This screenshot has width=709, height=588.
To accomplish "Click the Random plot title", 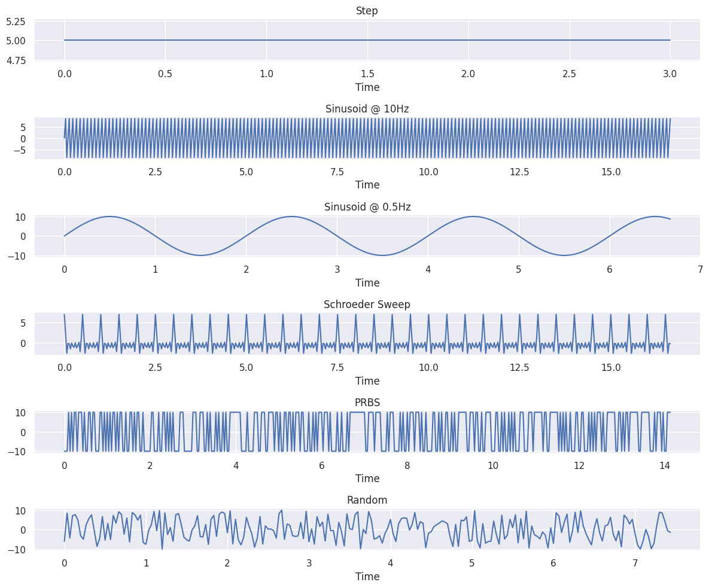I will (367, 500).
